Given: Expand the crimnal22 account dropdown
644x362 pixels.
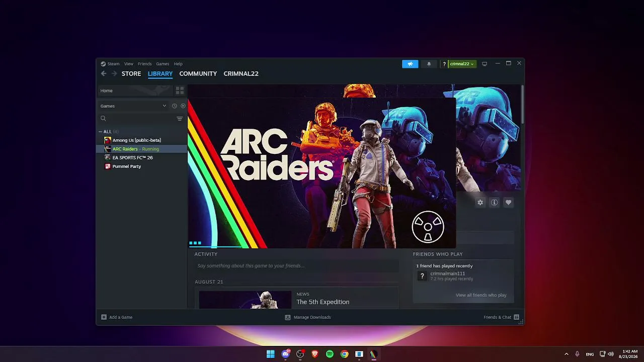Looking at the screenshot, I should click(462, 64).
